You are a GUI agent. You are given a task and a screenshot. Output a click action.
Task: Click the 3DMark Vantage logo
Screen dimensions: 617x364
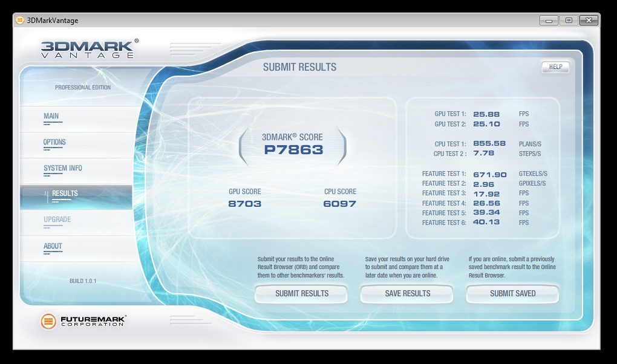coord(90,48)
